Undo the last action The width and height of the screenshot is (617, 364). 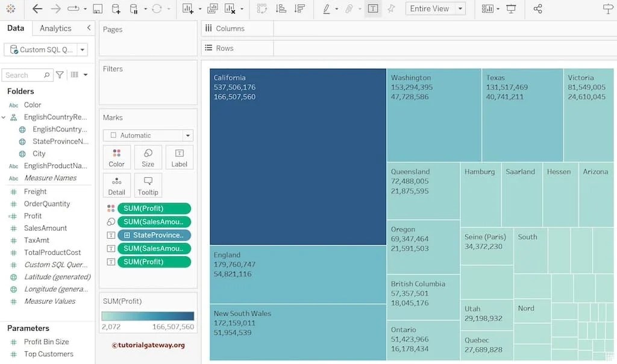pyautogui.click(x=36, y=8)
